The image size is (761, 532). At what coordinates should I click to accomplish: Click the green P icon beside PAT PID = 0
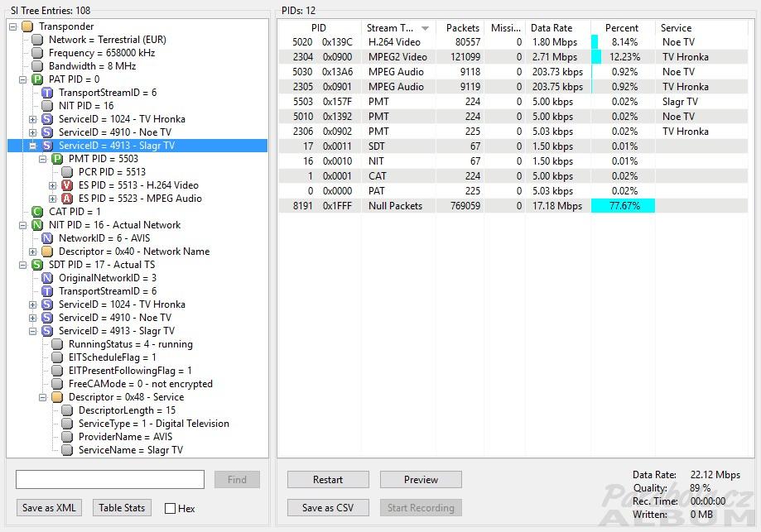tap(37, 79)
